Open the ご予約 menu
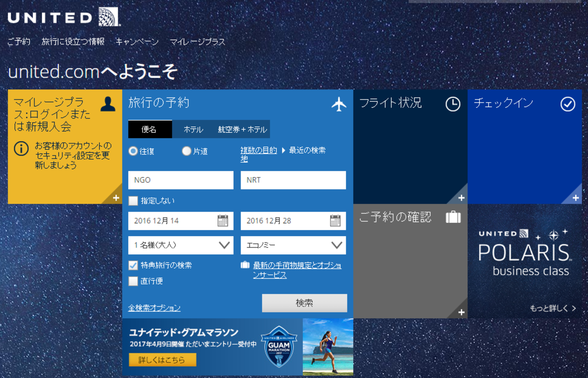Screen dimensions: 588x378 tap(19, 42)
